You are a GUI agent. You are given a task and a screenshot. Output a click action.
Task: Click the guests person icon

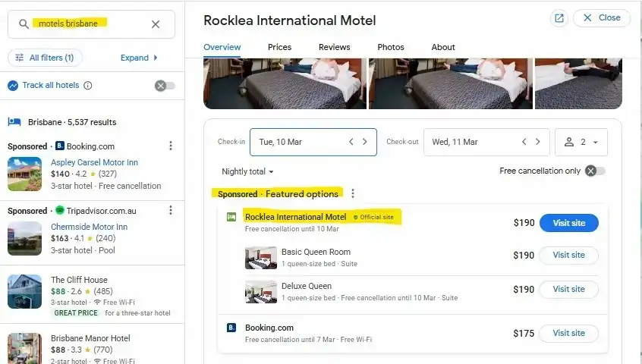(x=569, y=142)
